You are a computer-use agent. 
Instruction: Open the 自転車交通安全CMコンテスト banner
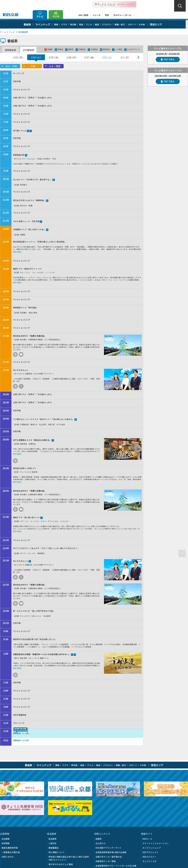coord(118,789)
